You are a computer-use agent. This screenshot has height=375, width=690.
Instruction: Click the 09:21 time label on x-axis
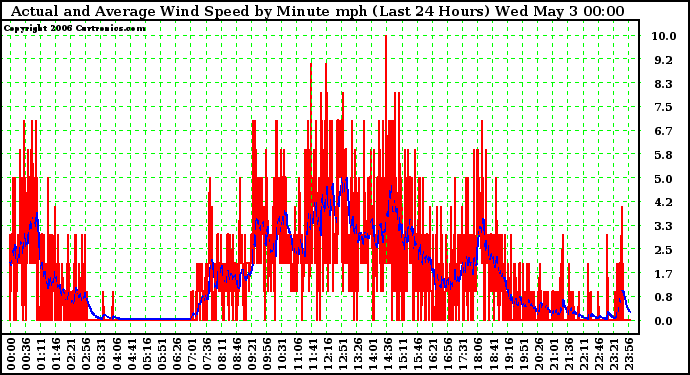(253, 354)
